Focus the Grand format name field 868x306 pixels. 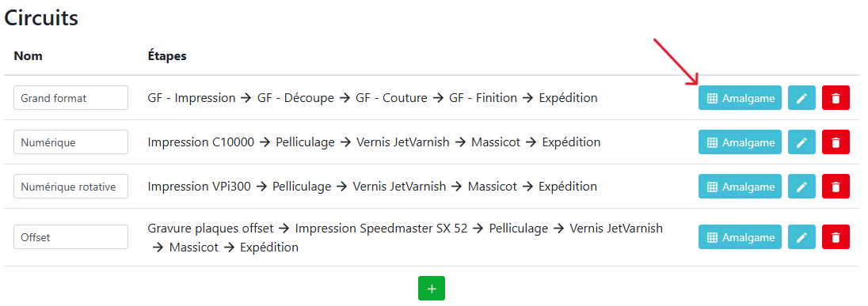pos(70,98)
